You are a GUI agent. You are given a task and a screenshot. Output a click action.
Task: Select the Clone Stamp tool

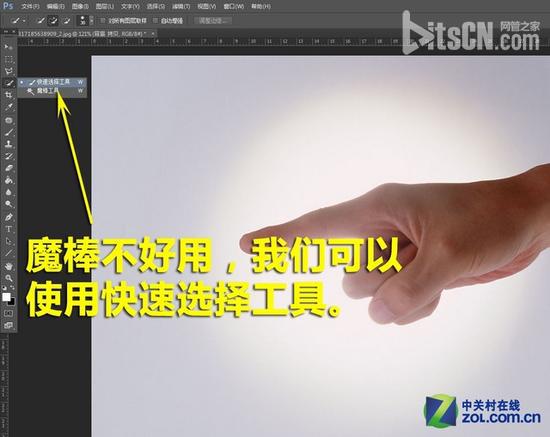[x=8, y=144]
